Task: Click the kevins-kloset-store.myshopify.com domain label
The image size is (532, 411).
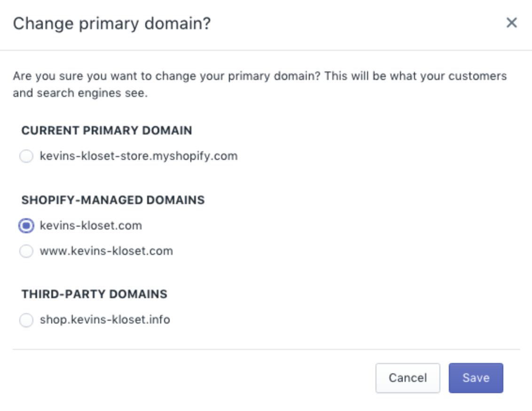Action: coord(139,156)
